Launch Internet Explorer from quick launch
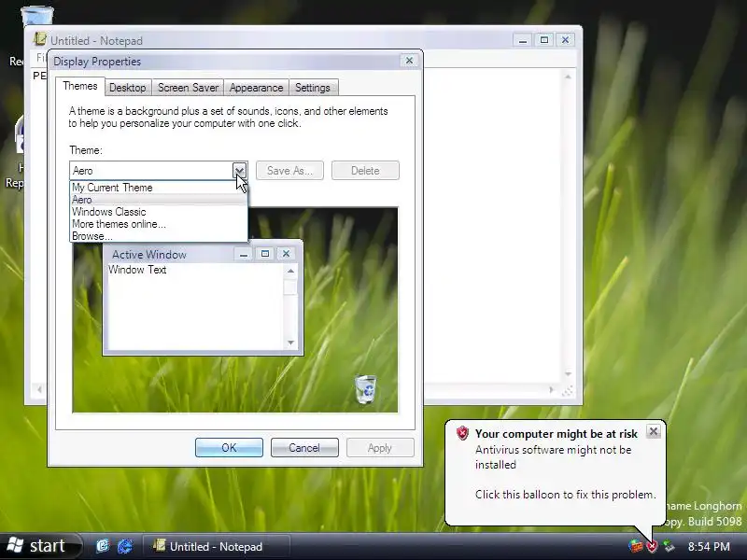 (125, 546)
